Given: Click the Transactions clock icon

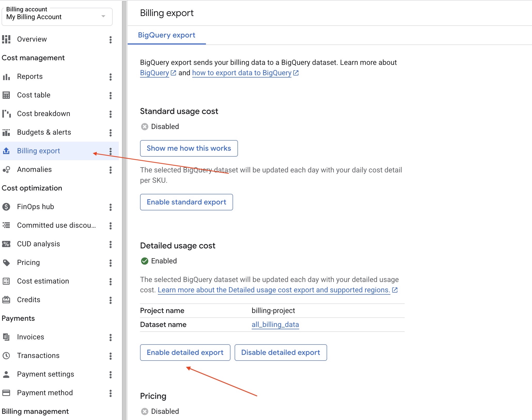Looking at the screenshot, I should [6, 356].
